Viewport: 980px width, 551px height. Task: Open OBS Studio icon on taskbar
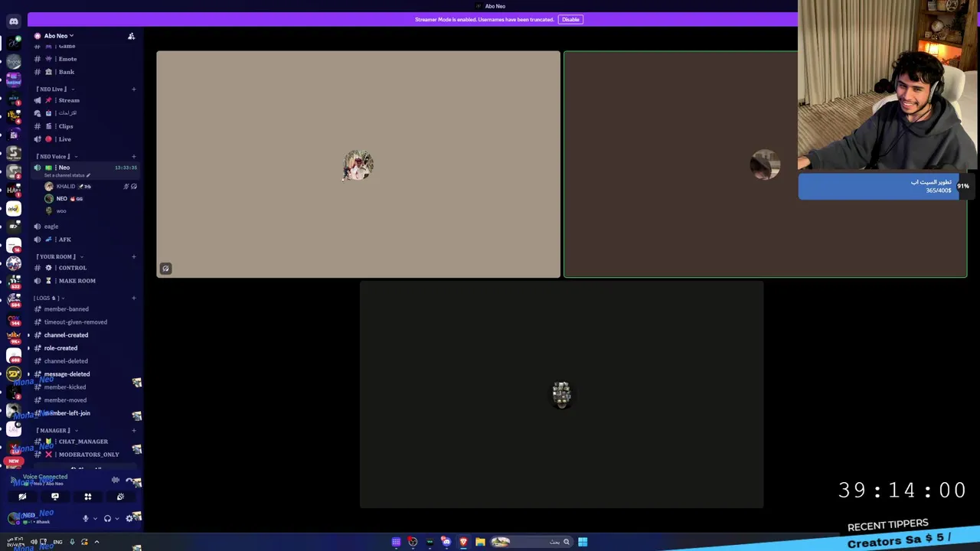pos(413,542)
